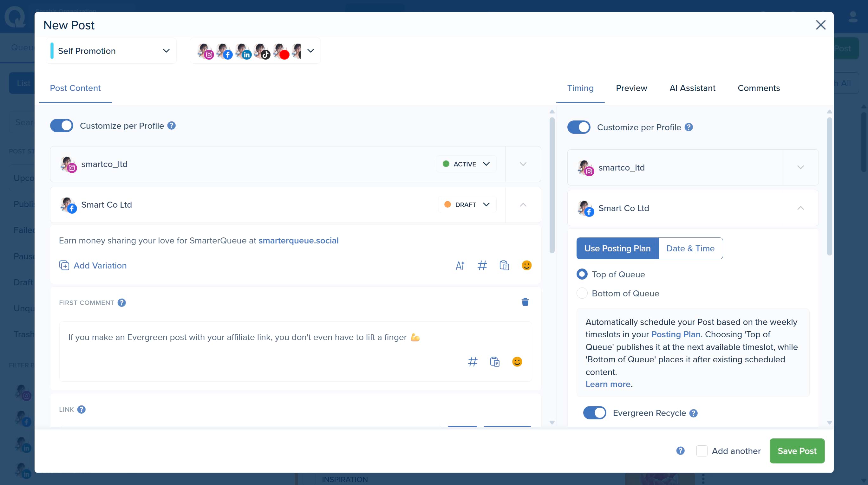The width and height of the screenshot is (868, 485).
Task: Open emoji picker in first comment box
Action: pyautogui.click(x=517, y=362)
